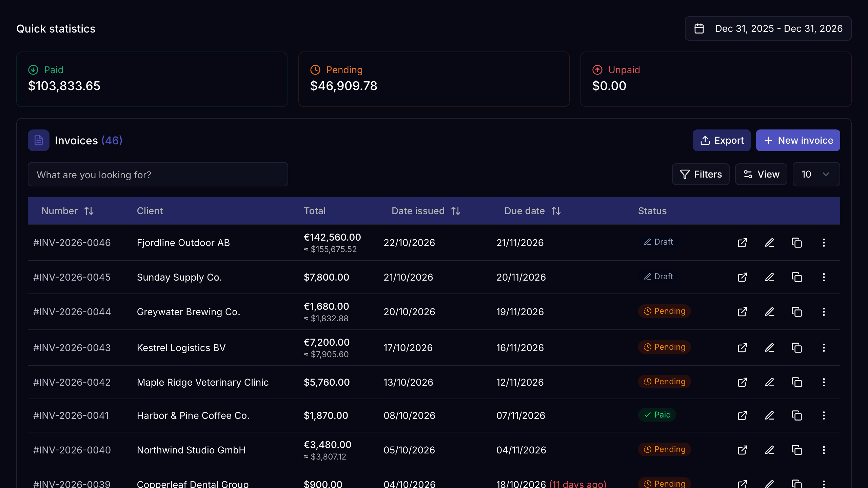Open more options for Harbor & Pine Coffee
Image resolution: width=868 pixels, height=488 pixels.
point(824,415)
